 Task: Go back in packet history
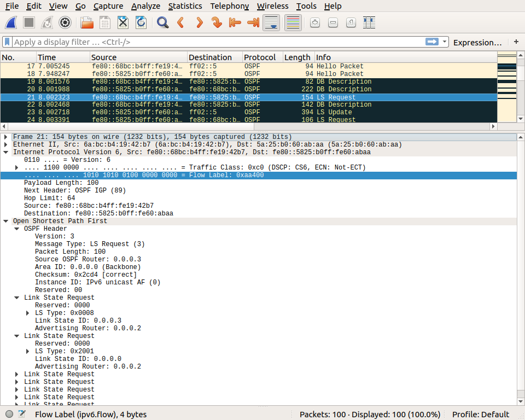181,23
